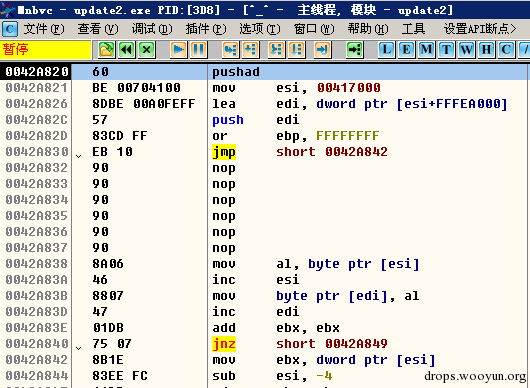530x388 pixels.
Task: Click the instruction mov esi, 00417000
Action: pyautogui.click(x=296, y=88)
